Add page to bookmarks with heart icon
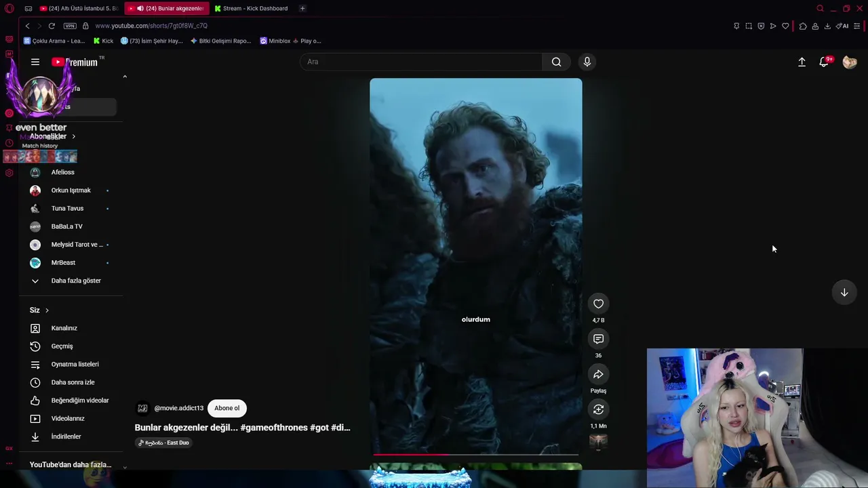The width and height of the screenshot is (868, 488). [x=785, y=26]
